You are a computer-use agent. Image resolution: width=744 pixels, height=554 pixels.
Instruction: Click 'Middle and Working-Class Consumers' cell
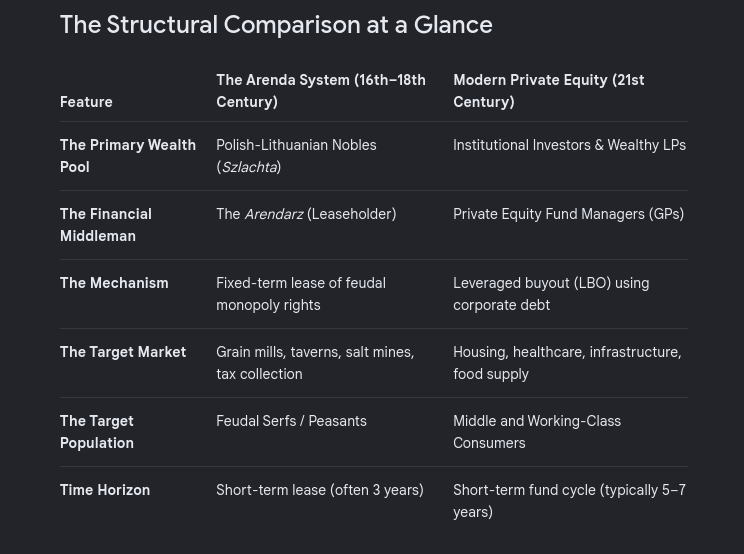537,432
